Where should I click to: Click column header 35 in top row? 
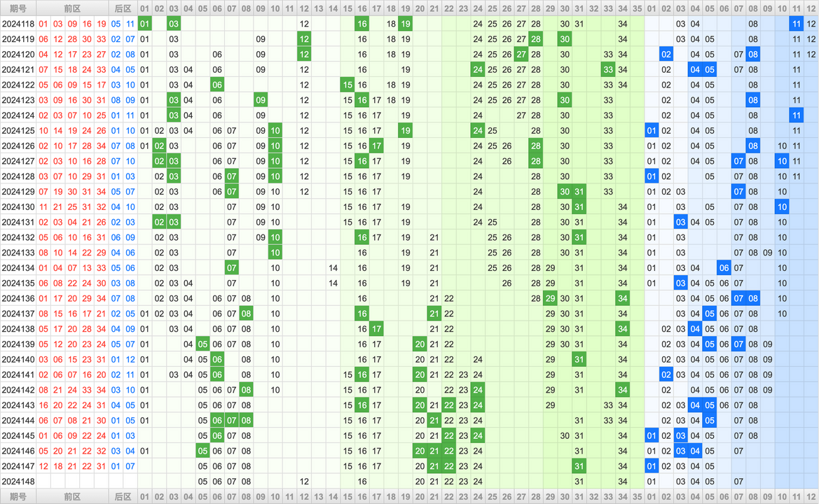(x=637, y=8)
